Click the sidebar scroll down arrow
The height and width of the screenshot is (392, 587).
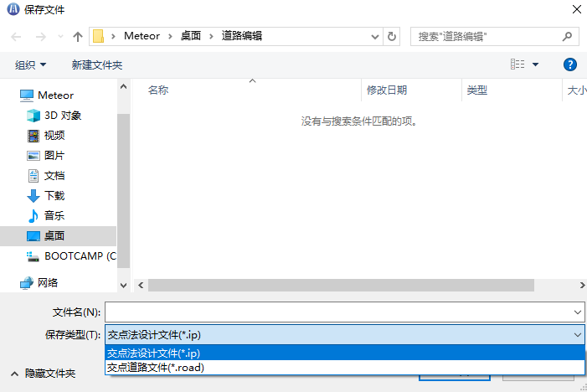pos(123,286)
